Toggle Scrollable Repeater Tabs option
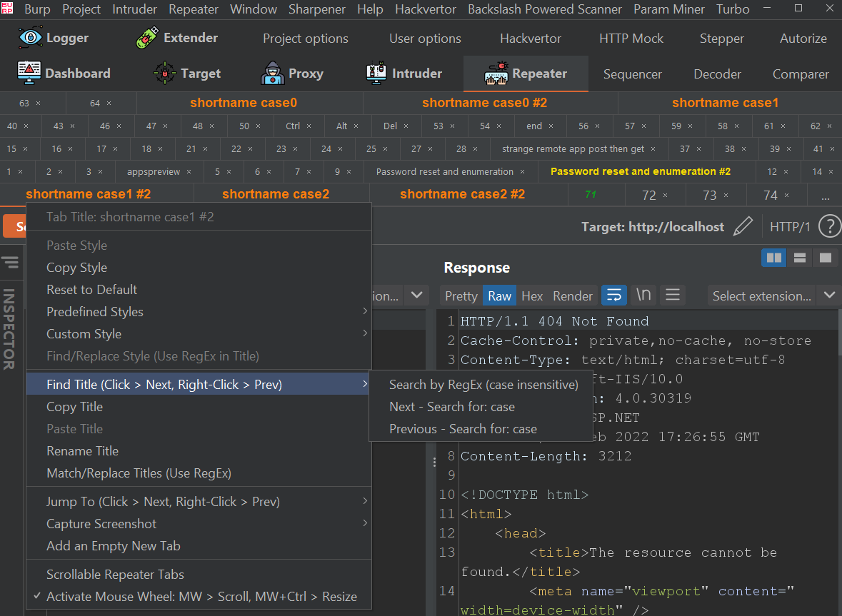Image resolution: width=842 pixels, height=616 pixels. pyautogui.click(x=199, y=574)
